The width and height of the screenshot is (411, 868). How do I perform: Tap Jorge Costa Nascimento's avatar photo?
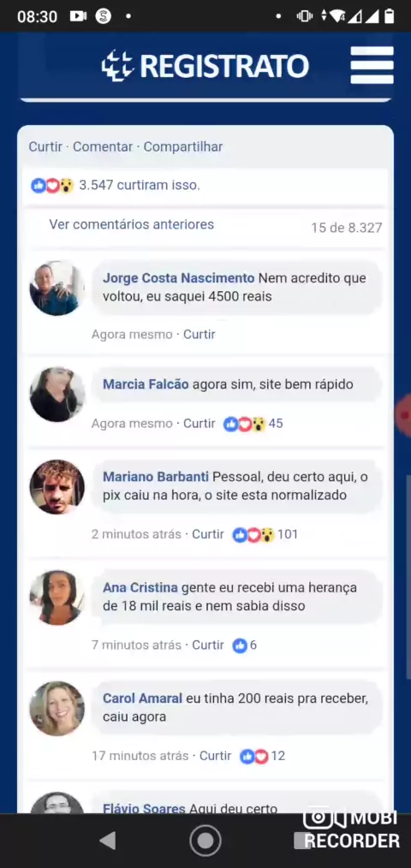point(57,288)
